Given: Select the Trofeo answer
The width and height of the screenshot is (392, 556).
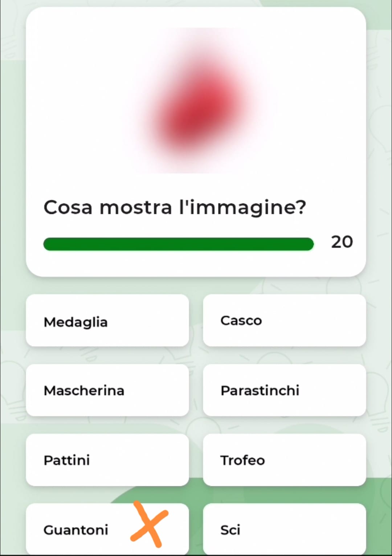Looking at the screenshot, I should (284, 460).
